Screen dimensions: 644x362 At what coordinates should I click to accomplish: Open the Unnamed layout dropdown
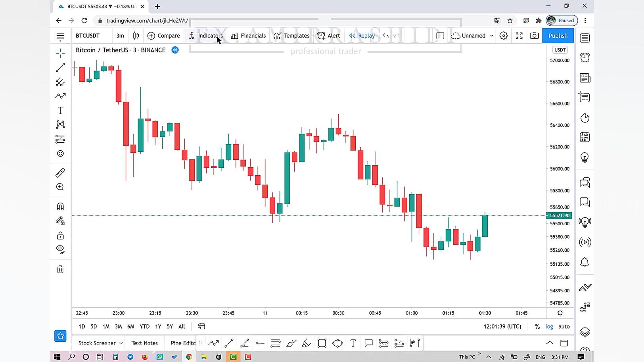[472, 36]
